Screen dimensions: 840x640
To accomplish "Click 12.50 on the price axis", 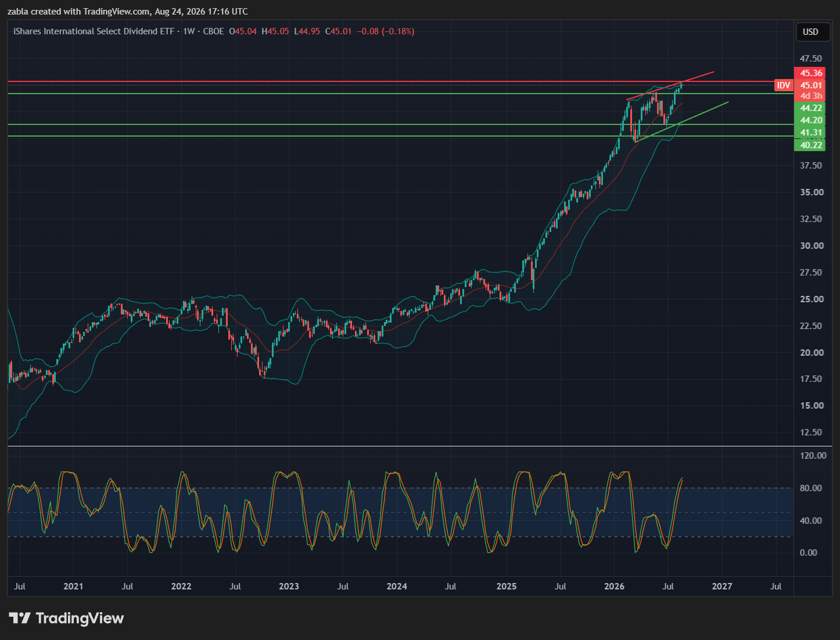I will (x=811, y=432).
